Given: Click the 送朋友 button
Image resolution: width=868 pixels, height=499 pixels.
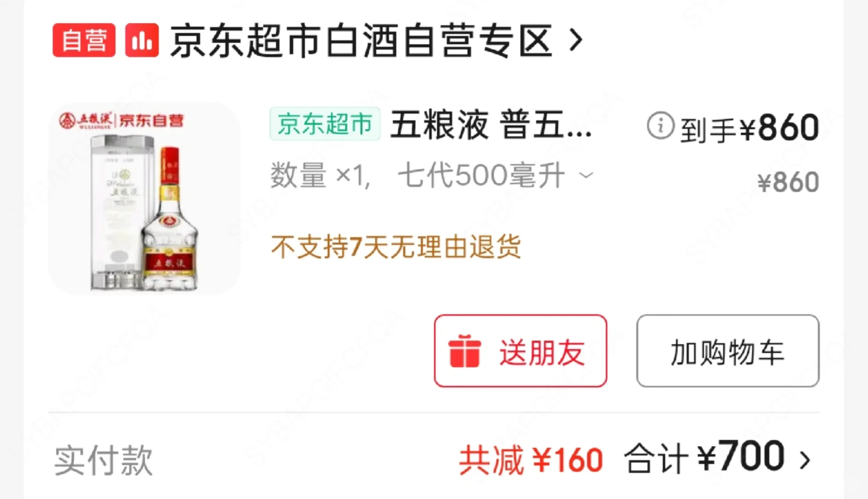Looking at the screenshot, I should [x=520, y=351].
